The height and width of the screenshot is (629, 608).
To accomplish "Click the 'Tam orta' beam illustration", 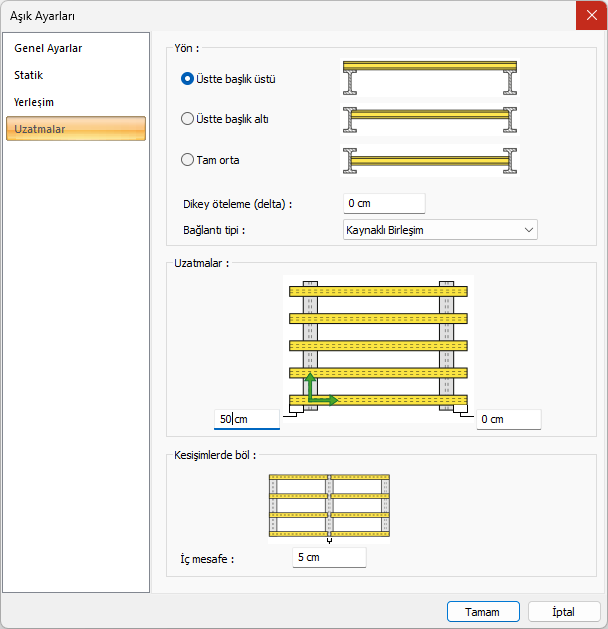I will [430, 159].
